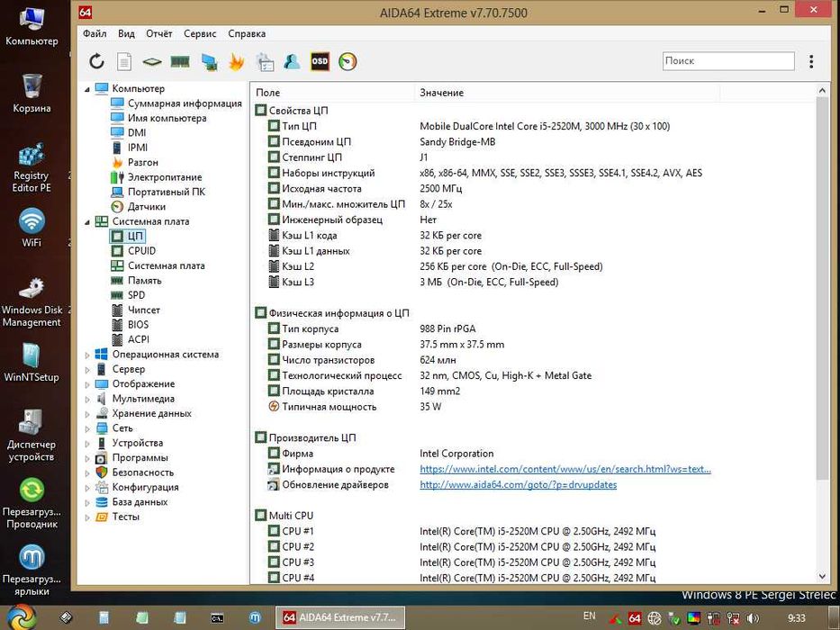Select SPD in the tree
This screenshot has height=630, width=840.
(x=136, y=294)
